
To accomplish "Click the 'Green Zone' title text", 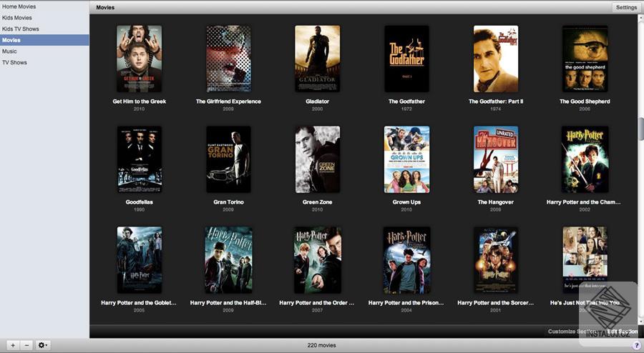I will point(318,202).
